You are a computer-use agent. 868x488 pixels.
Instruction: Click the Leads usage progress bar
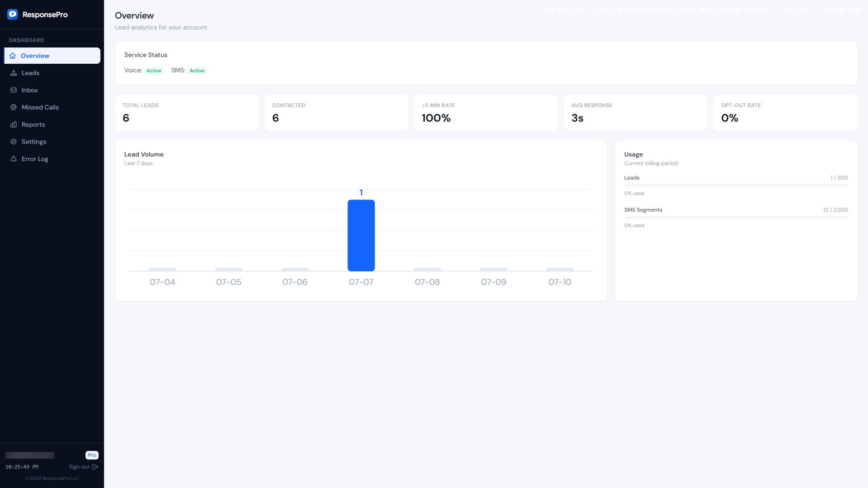click(736, 185)
